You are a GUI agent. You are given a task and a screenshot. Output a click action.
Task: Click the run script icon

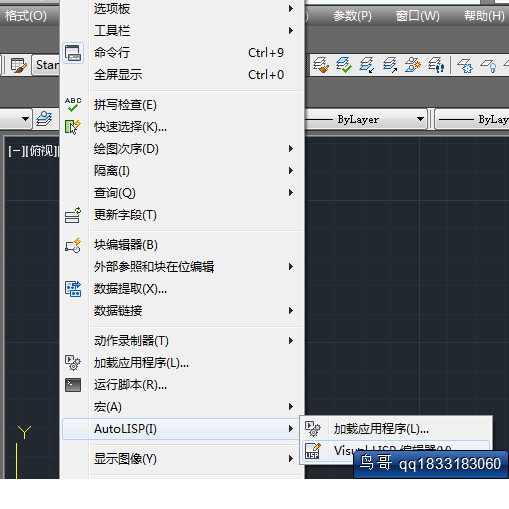[73, 385]
